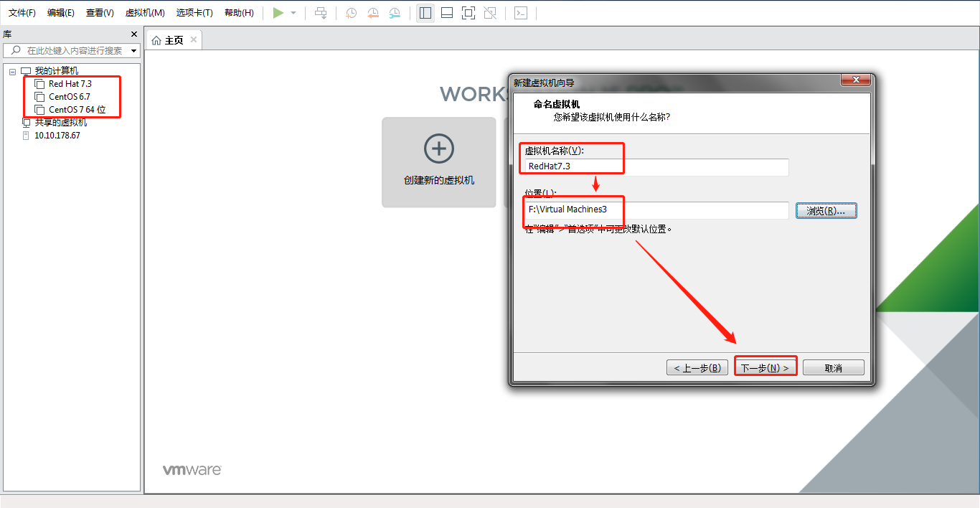Open the power options dropdown arrow
Screen dimensions: 980x508
[x=293, y=13]
